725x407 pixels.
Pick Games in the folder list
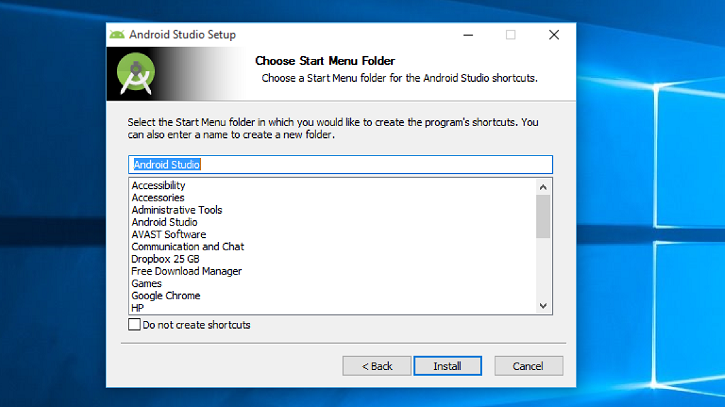(147, 284)
